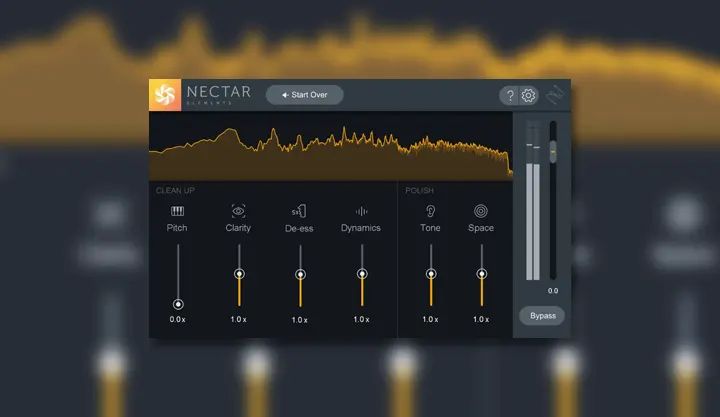Click the Start Over button
The height and width of the screenshot is (417, 720).
(304, 95)
